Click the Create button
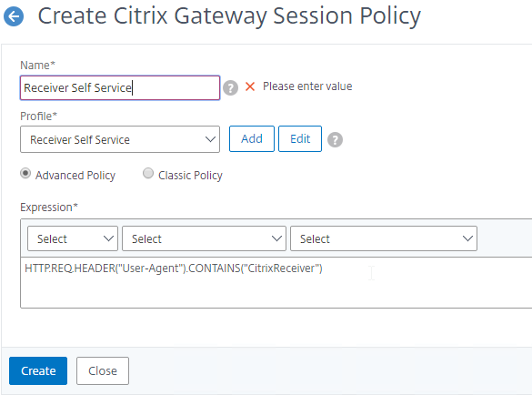 click(38, 371)
